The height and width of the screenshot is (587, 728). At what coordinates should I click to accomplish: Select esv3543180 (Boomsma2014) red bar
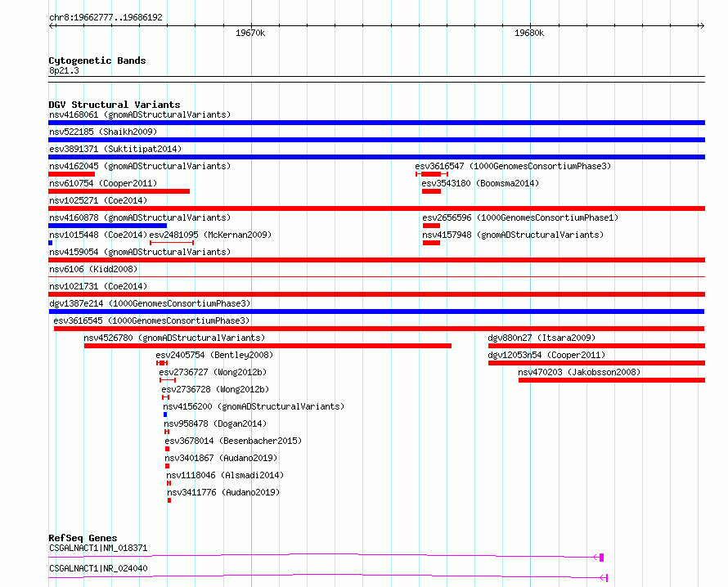pos(431,191)
